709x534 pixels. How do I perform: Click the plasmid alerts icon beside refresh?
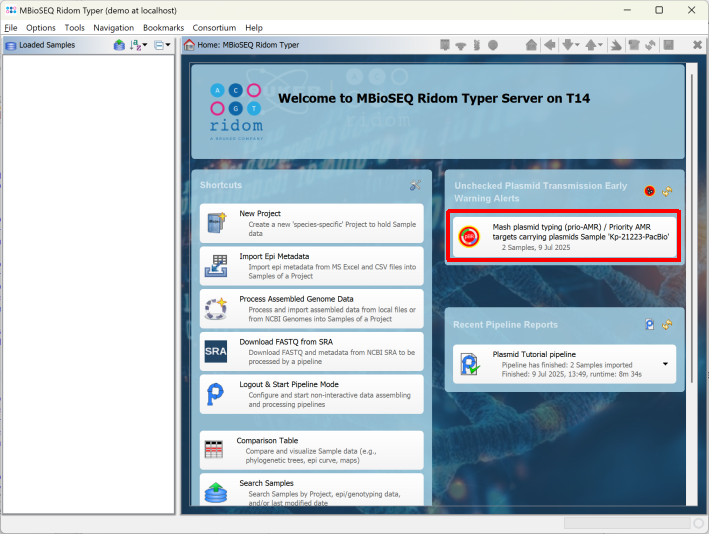(x=650, y=191)
